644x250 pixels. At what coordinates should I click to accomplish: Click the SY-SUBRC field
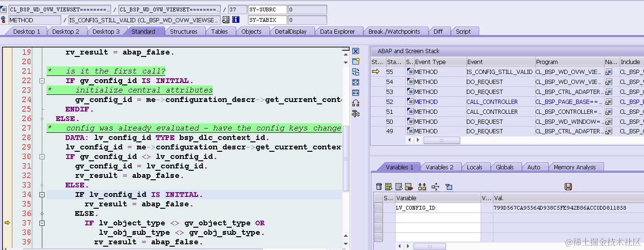(x=267, y=9)
